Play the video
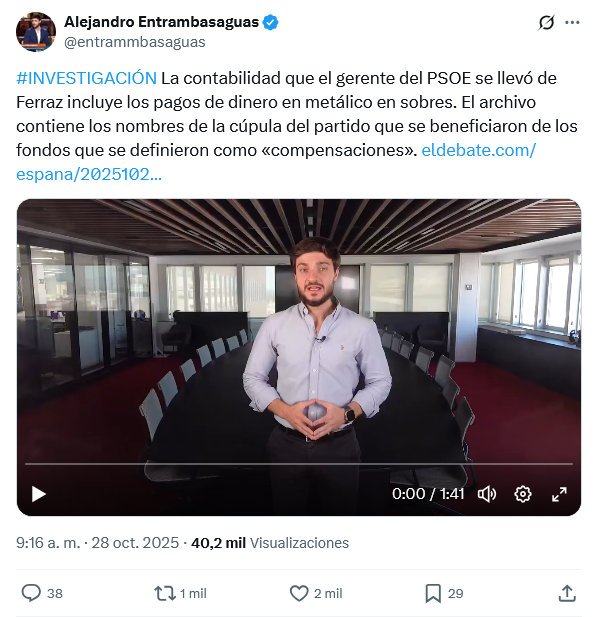 coord(39,494)
